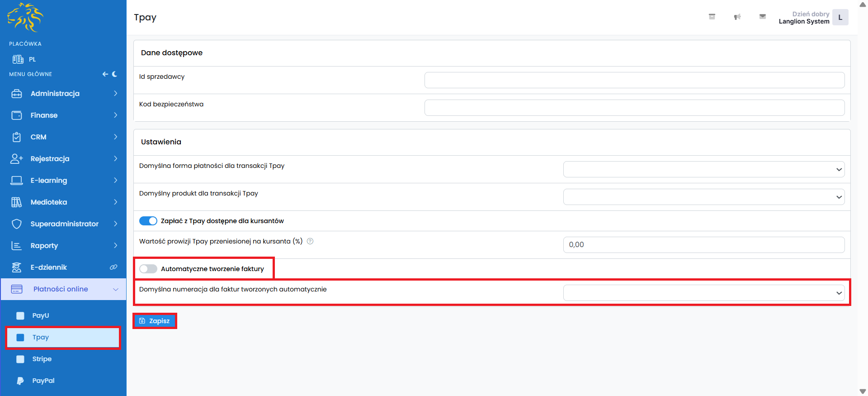Open the PayPal payment settings in sidebar
Image resolution: width=868 pixels, height=396 pixels.
[x=43, y=381]
